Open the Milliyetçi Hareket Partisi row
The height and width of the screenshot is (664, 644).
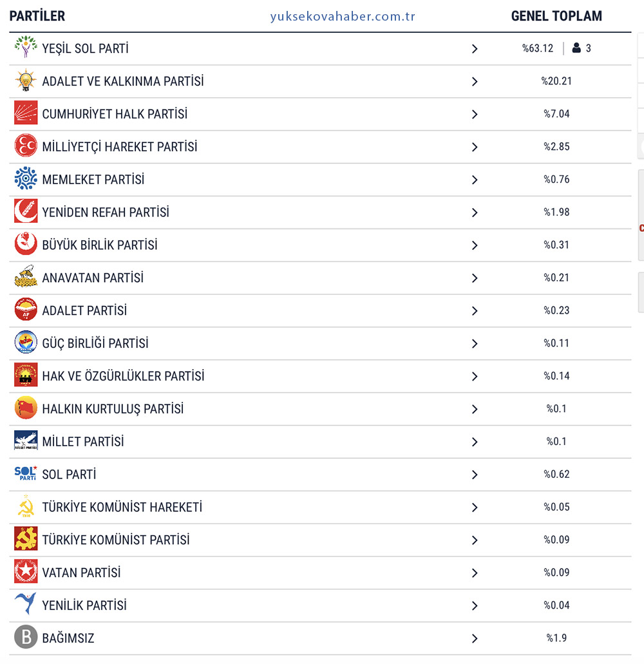coord(120,147)
